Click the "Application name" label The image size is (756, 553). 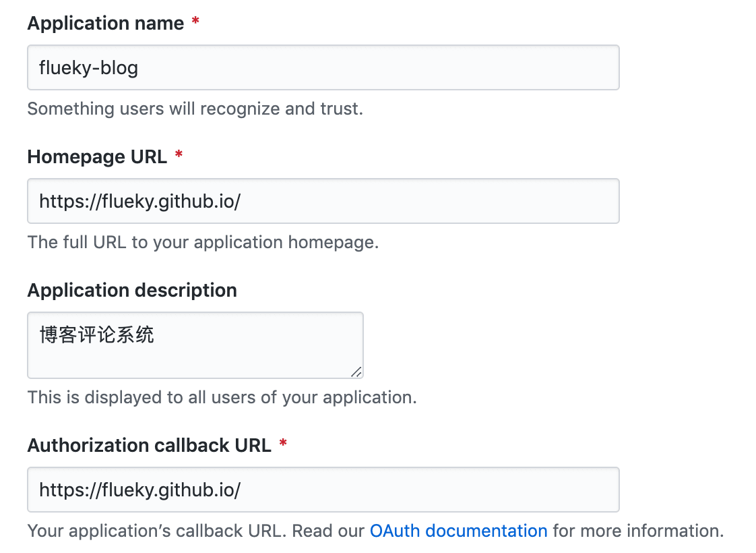[106, 23]
